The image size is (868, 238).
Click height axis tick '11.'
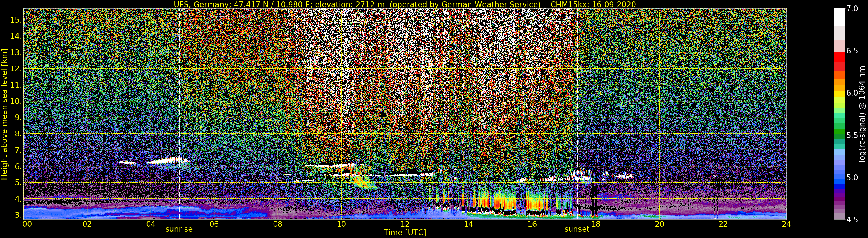click(x=16, y=85)
